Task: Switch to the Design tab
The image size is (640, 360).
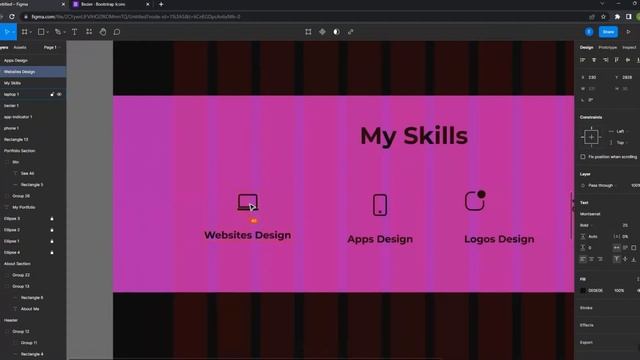Action: (587, 47)
